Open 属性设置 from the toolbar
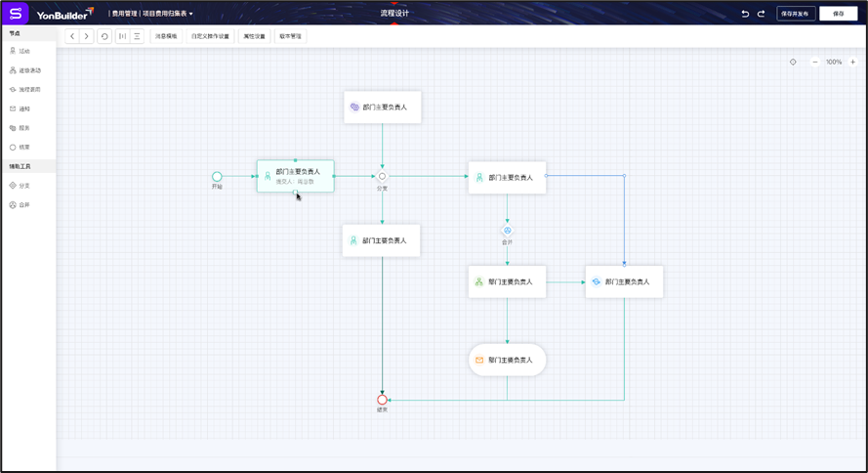The width and height of the screenshot is (868, 473). (x=254, y=36)
